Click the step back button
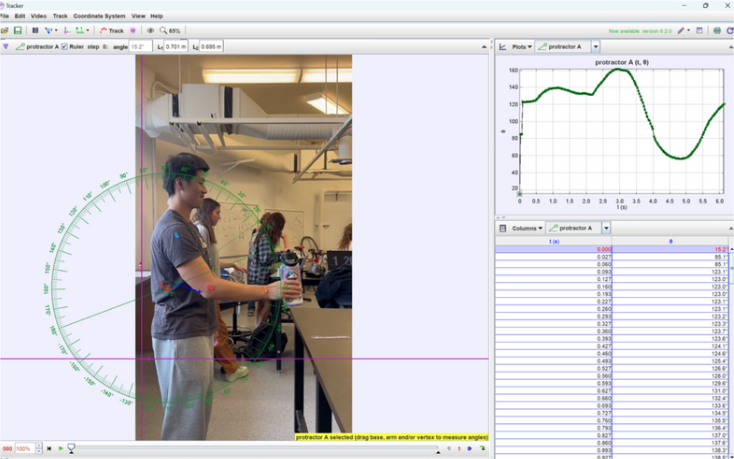Image resolution: width=734 pixels, height=459 pixels. pyautogui.click(x=449, y=449)
